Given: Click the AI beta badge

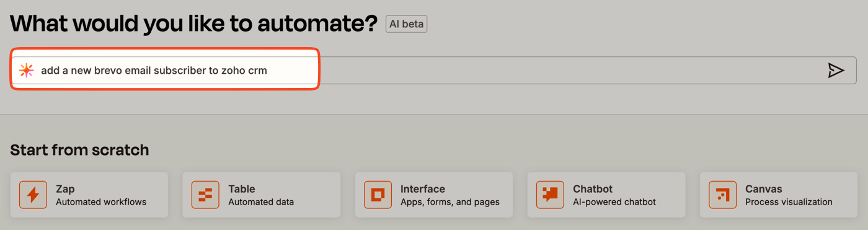Looking at the screenshot, I should 406,24.
